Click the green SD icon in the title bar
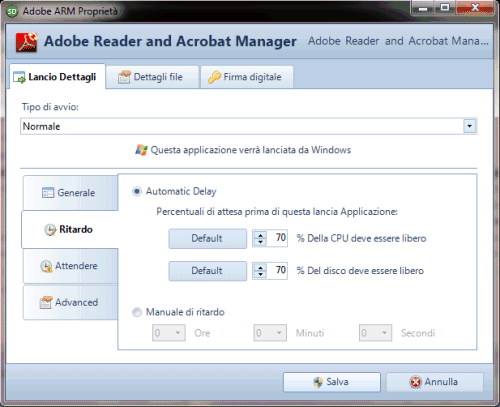The image size is (500, 407). coord(12,11)
